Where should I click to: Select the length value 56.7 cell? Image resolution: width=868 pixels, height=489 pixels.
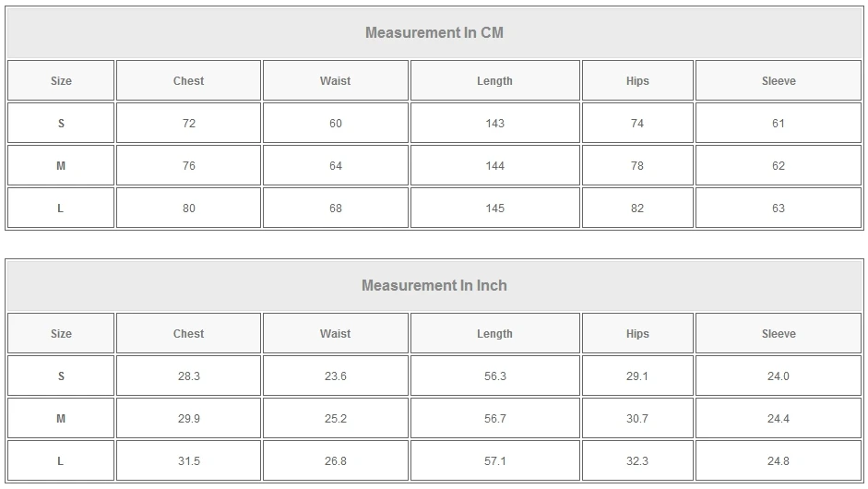click(494, 419)
